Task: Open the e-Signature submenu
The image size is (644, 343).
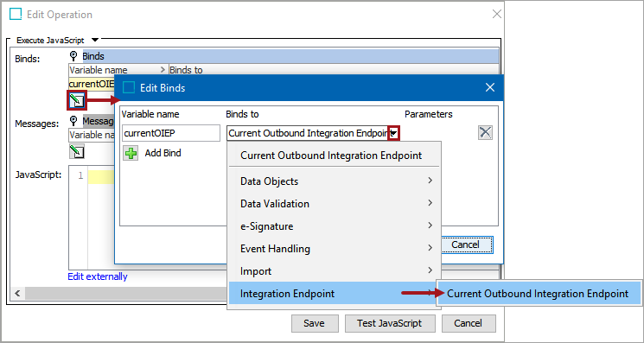Action: (x=335, y=226)
